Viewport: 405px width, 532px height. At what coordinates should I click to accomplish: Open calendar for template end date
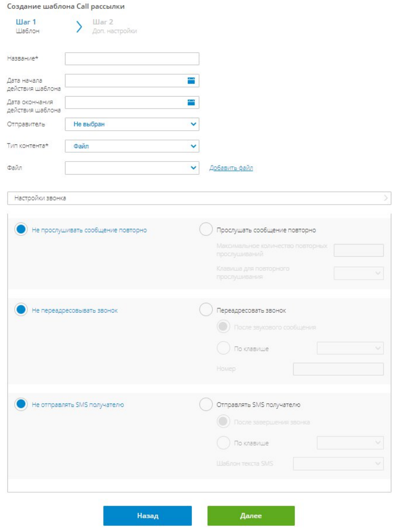[x=191, y=103]
